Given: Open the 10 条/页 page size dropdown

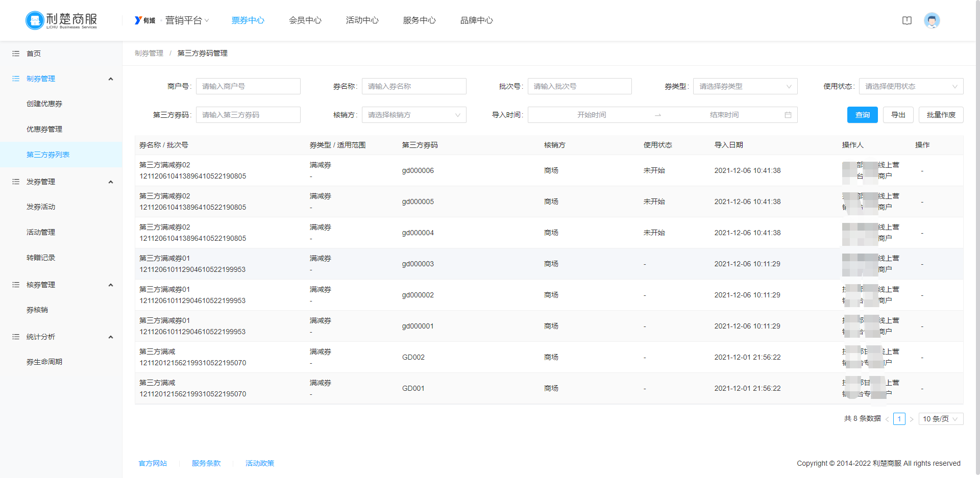Looking at the screenshot, I should click(x=941, y=419).
